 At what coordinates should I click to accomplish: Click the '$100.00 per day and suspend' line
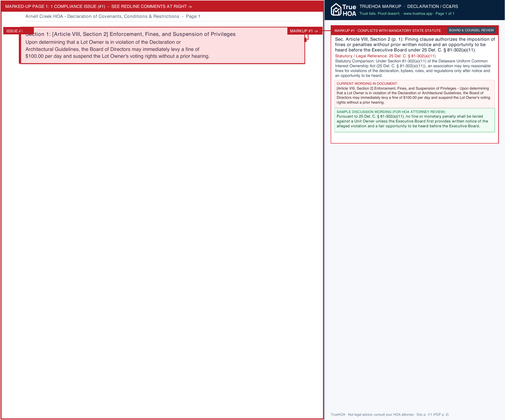[118, 56]
